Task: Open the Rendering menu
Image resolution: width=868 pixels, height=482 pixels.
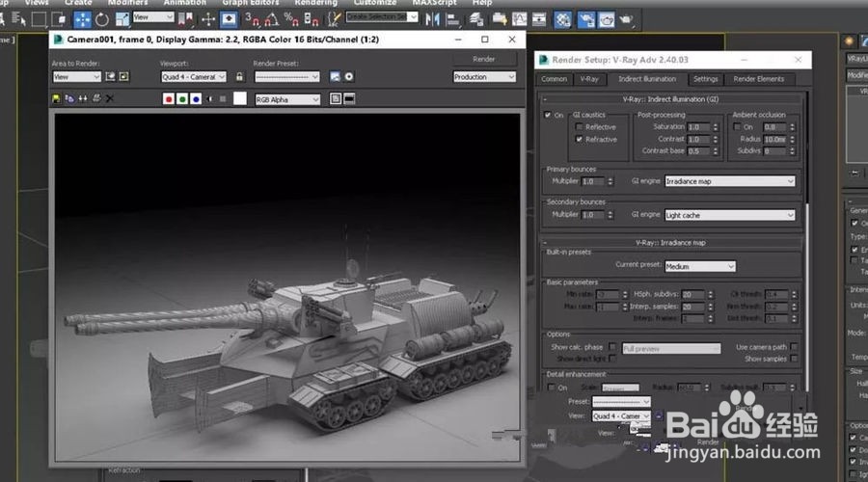Action: click(315, 3)
